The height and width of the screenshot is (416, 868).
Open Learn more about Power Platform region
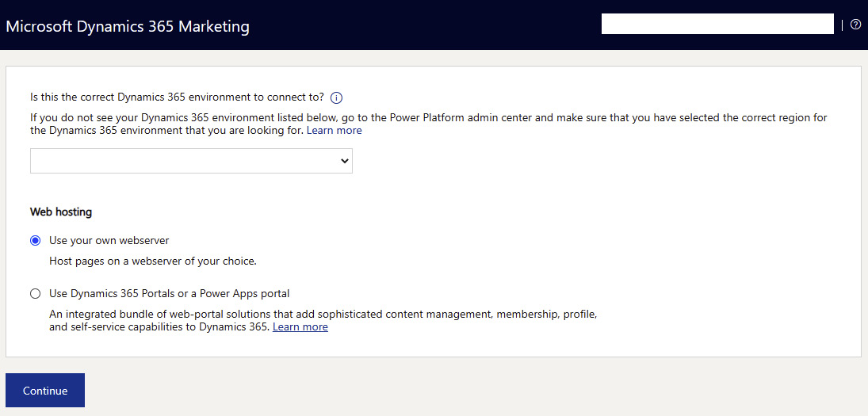335,131
